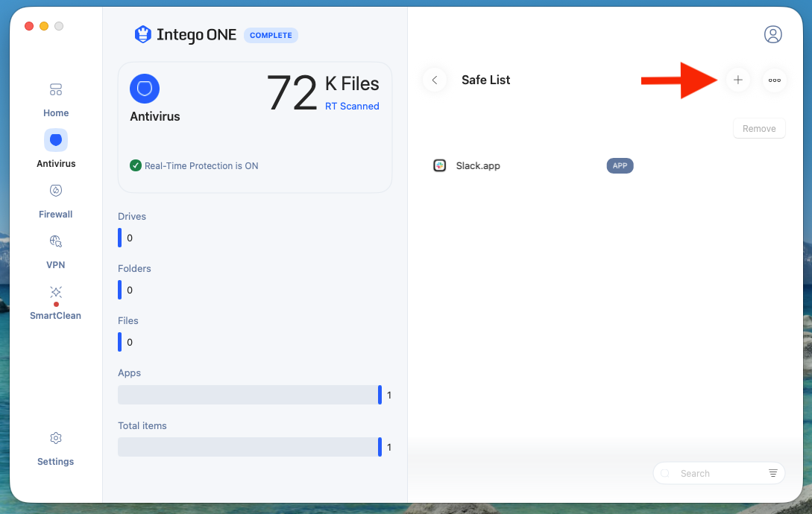Click the Apps label
Viewport: 812px width, 514px height.
tap(129, 373)
